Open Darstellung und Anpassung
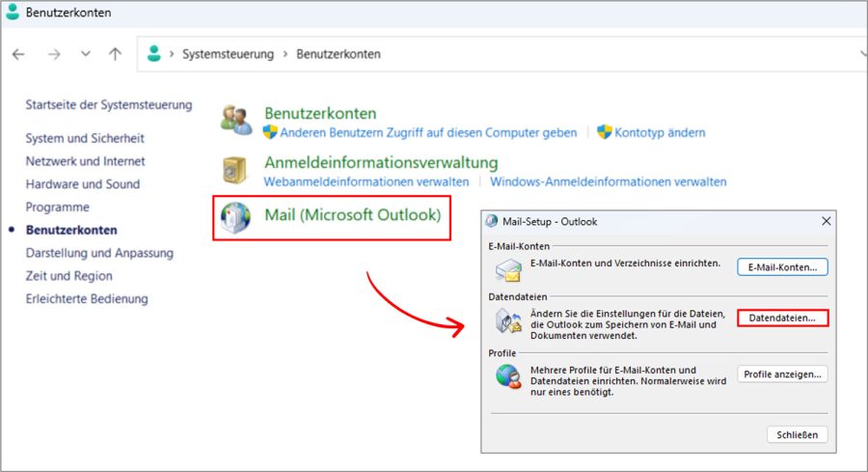Screen dimensions: 868x472 (x=99, y=253)
